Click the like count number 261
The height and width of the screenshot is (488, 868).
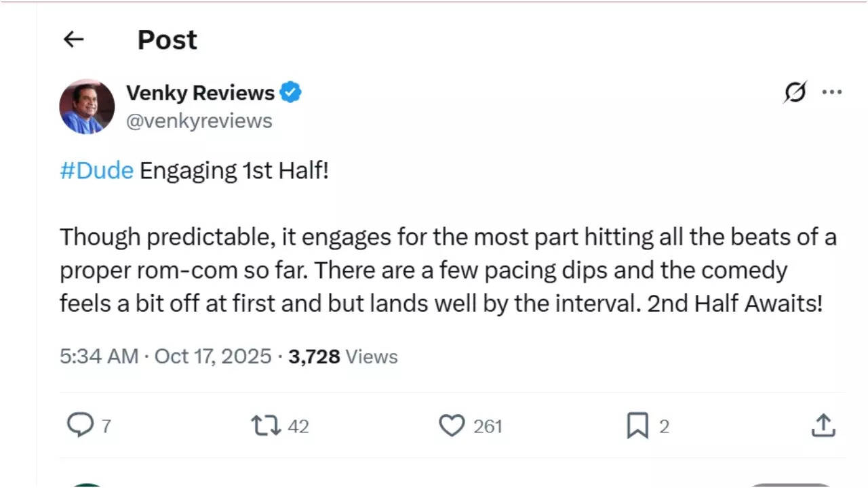pyautogui.click(x=488, y=426)
